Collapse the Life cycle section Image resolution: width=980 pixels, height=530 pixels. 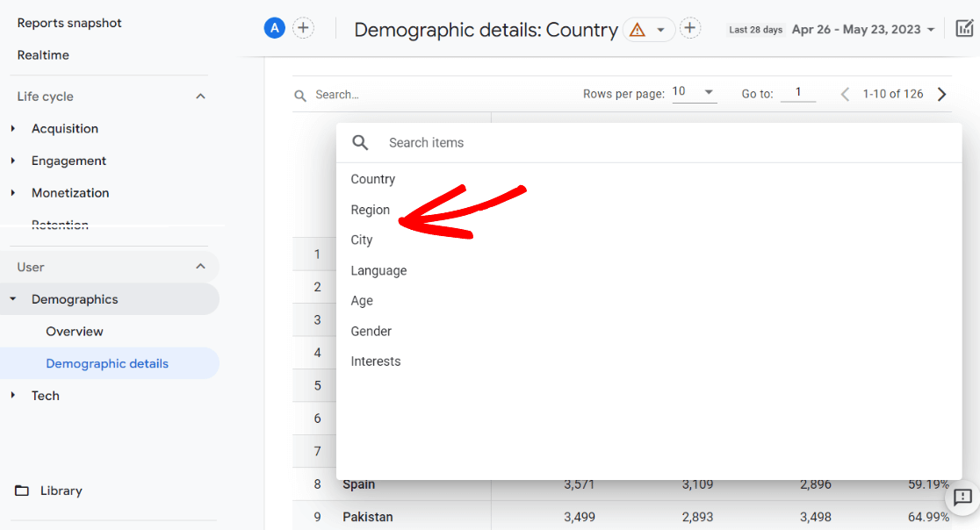[200, 97]
